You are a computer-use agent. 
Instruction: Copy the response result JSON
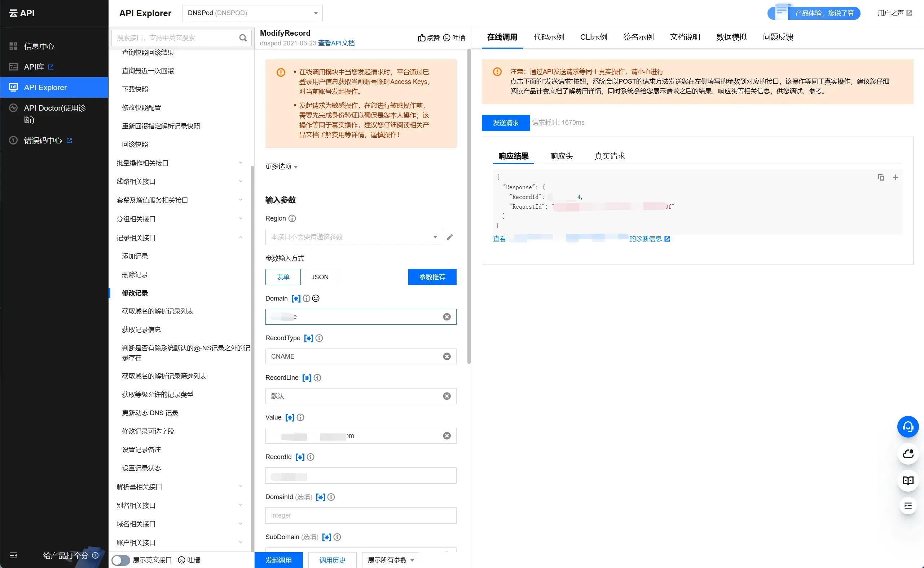point(881,177)
